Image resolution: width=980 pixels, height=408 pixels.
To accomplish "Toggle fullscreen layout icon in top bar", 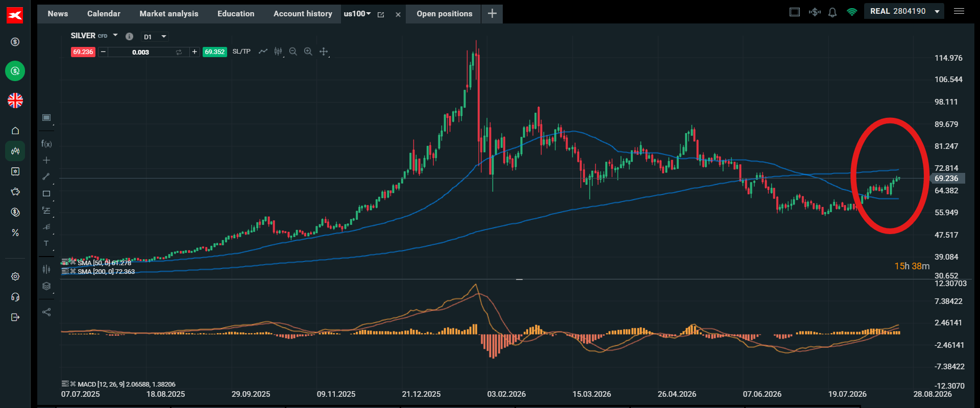I will pos(795,12).
